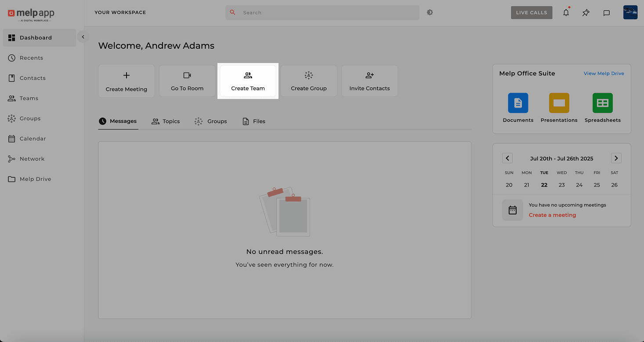Screen dimensions: 644x342
Task: Go to the previous week in the mini calendar
Action: coord(507,158)
